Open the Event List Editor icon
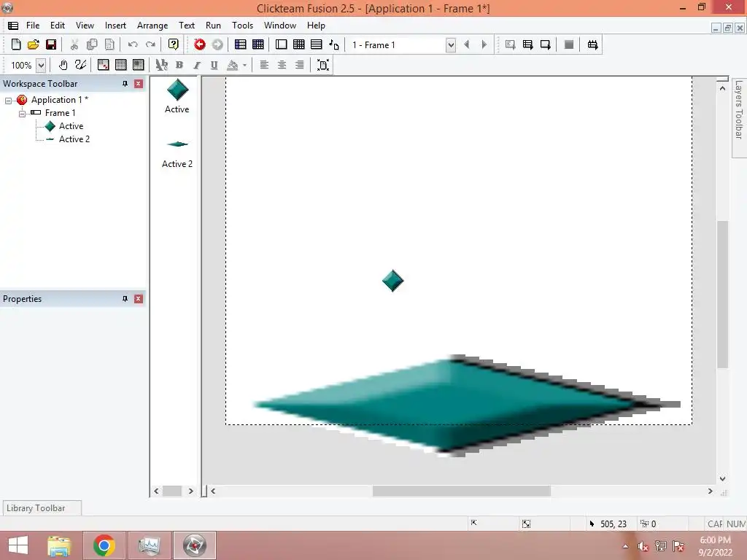 [x=317, y=44]
